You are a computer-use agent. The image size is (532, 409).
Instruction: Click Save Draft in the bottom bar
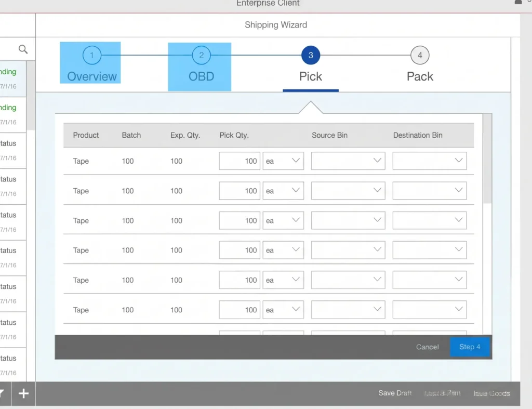click(x=395, y=393)
